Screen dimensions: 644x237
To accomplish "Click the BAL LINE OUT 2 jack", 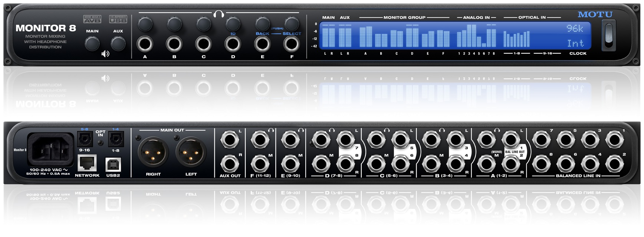I will (x=510, y=164).
